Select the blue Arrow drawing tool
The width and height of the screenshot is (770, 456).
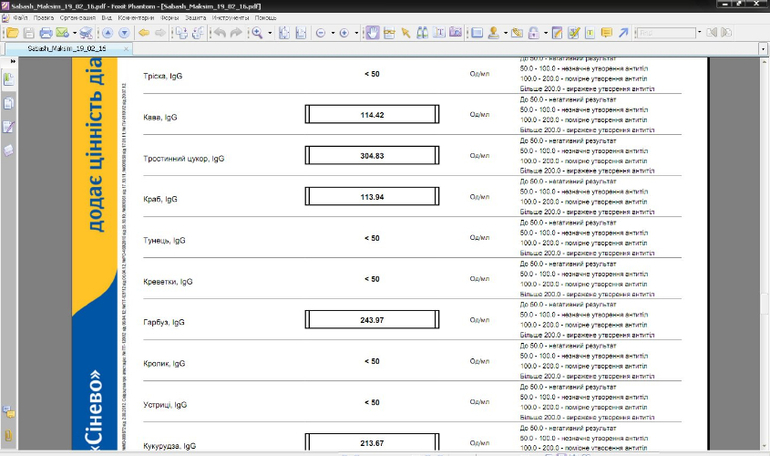[x=623, y=33]
